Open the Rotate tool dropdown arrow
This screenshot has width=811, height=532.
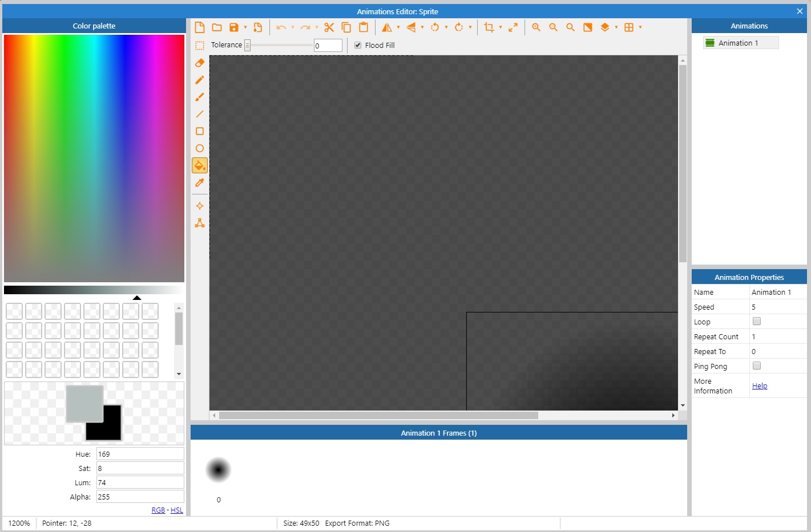coord(447,27)
